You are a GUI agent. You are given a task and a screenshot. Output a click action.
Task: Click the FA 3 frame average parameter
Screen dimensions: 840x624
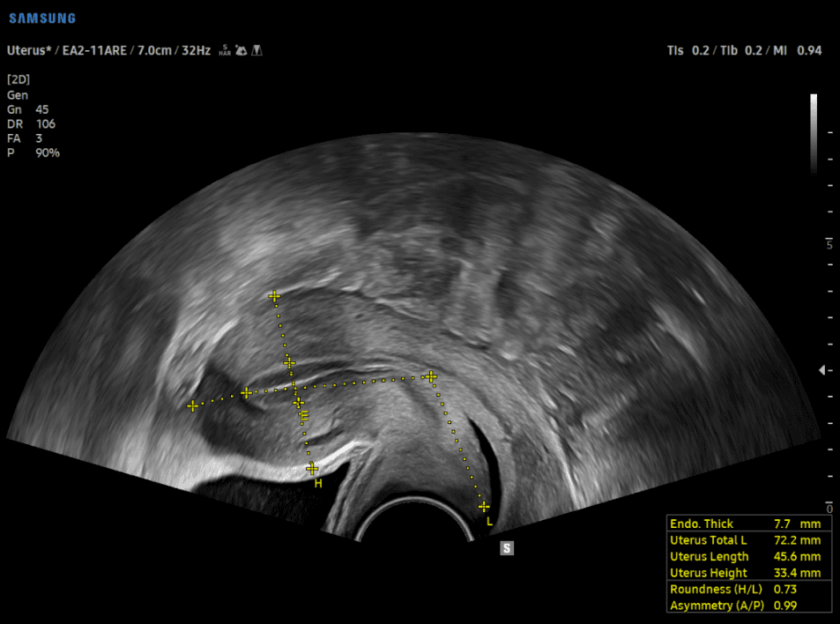[24, 138]
